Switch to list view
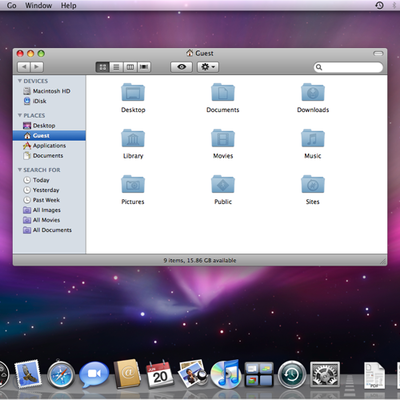Image resolution: width=400 pixels, height=400 pixels. click(116, 67)
